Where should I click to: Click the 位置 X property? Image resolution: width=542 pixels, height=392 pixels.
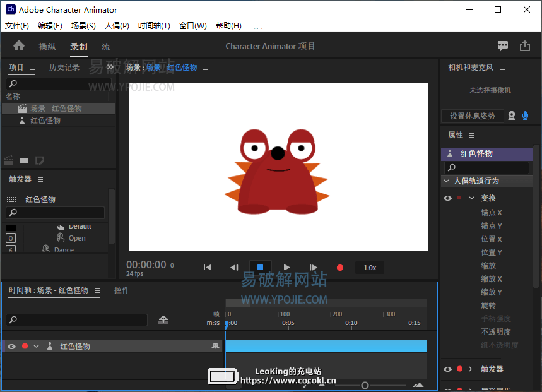coord(491,239)
